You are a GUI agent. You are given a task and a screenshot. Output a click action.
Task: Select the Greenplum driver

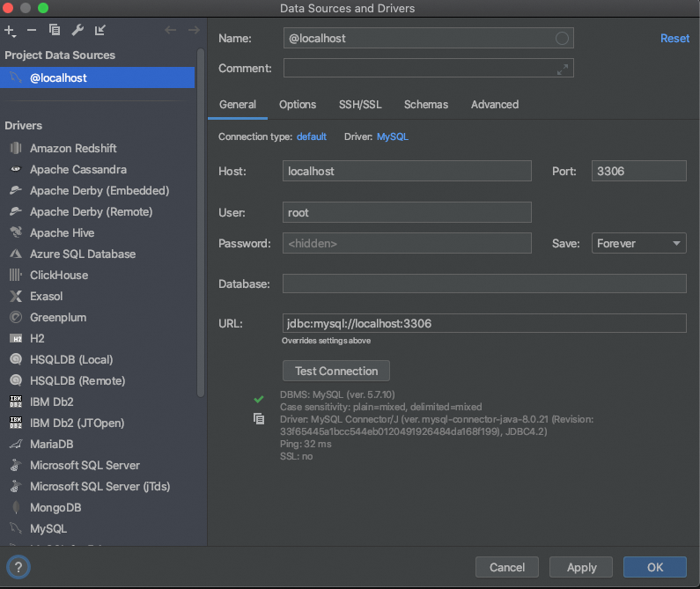[98, 318]
